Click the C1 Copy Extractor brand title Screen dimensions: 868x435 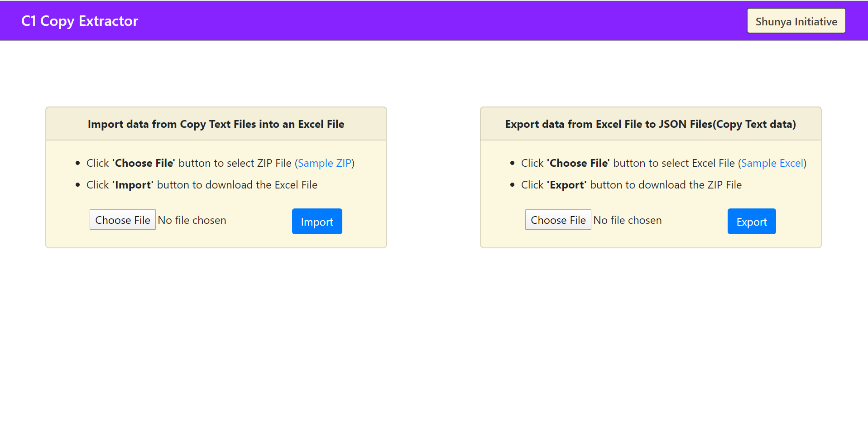[x=80, y=21]
